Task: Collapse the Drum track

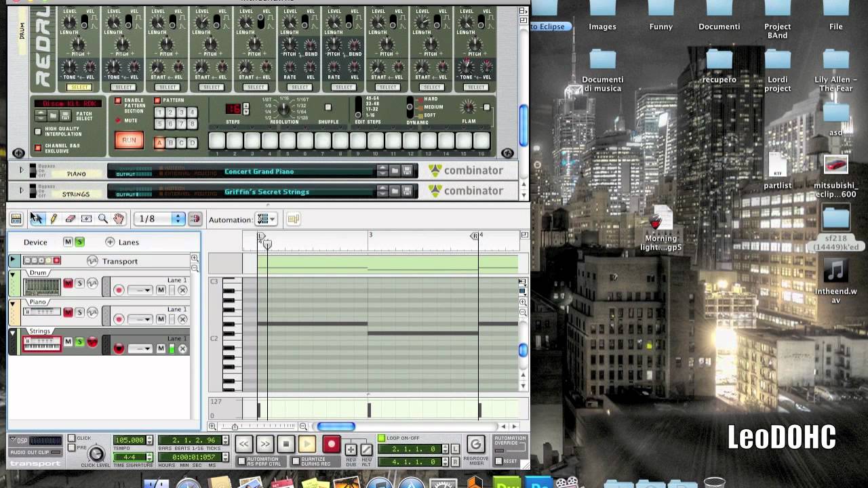Action: (12, 275)
